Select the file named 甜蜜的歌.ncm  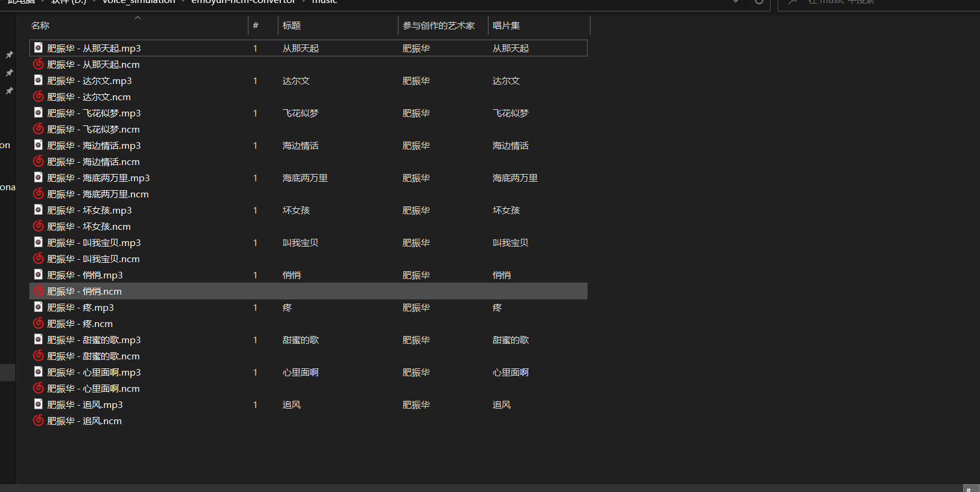(94, 356)
